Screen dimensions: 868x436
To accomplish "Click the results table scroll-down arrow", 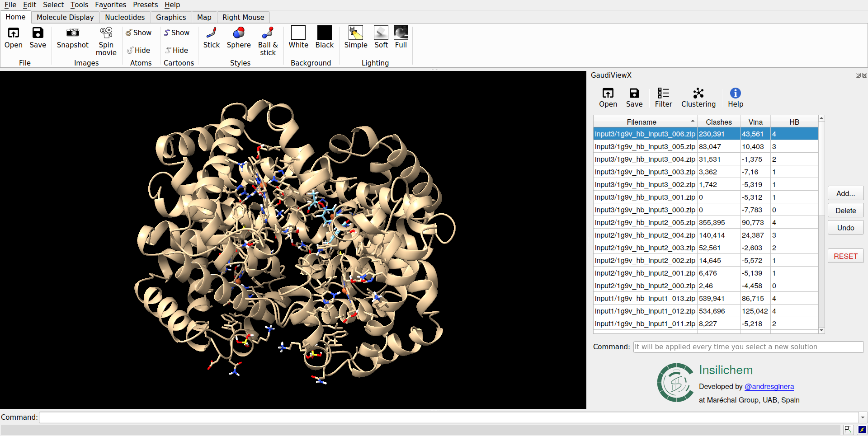I will 821,331.
